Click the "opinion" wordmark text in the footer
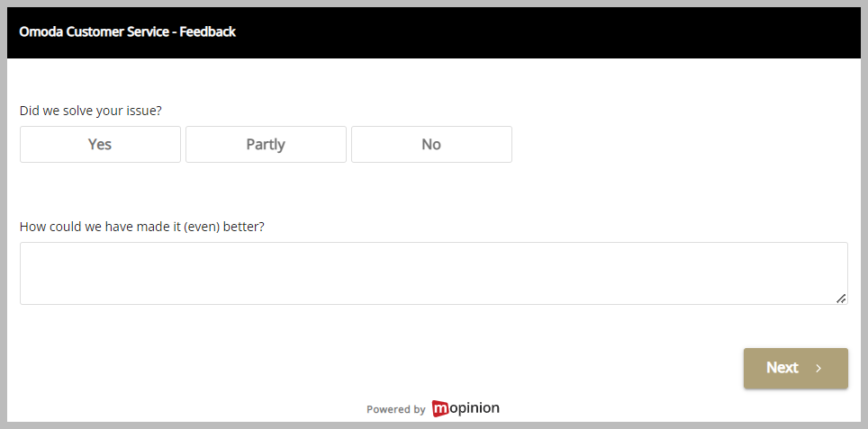868x429 pixels. pyautogui.click(x=475, y=408)
